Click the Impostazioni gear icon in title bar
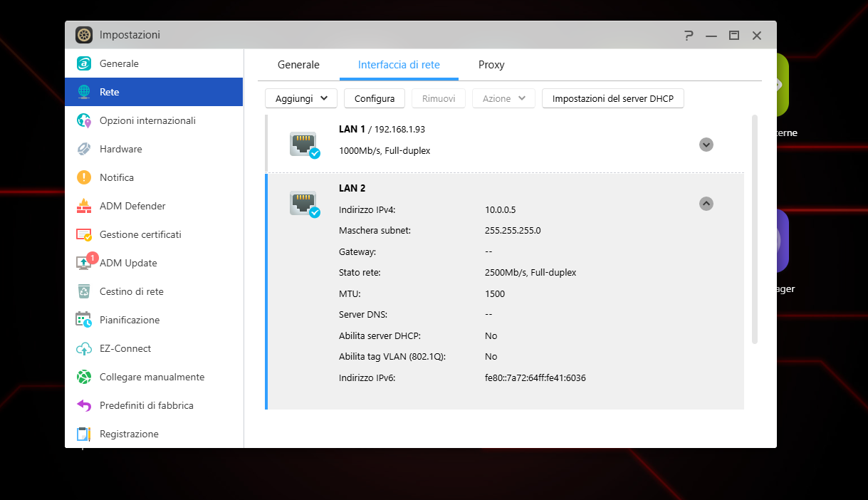The height and width of the screenshot is (500, 868). coord(85,35)
